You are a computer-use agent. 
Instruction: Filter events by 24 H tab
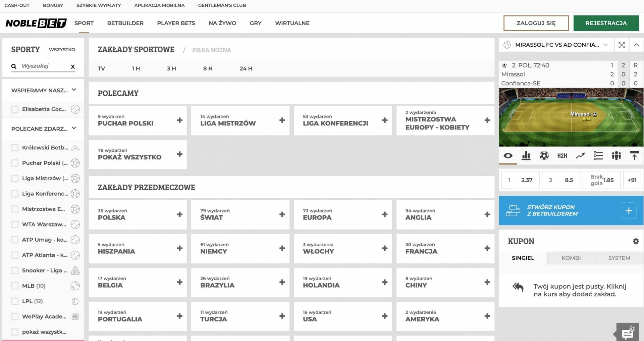click(x=246, y=68)
